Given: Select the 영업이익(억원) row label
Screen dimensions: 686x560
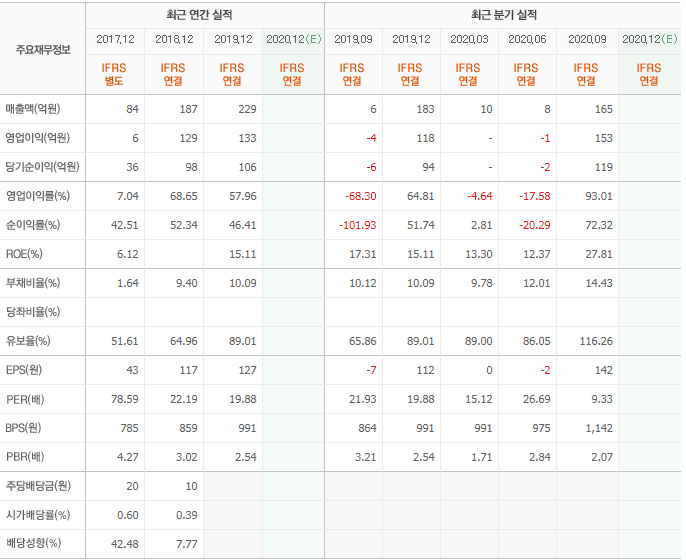Looking at the screenshot, I should [x=38, y=138].
